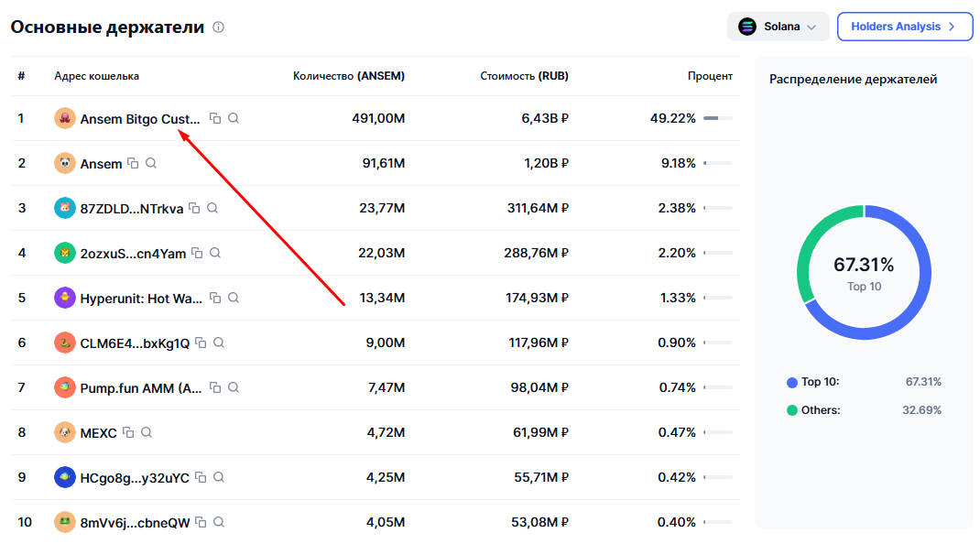The width and height of the screenshot is (980, 544).
Task: Search the Ansem Bitgo Cust... wallet
Action: [x=234, y=118]
